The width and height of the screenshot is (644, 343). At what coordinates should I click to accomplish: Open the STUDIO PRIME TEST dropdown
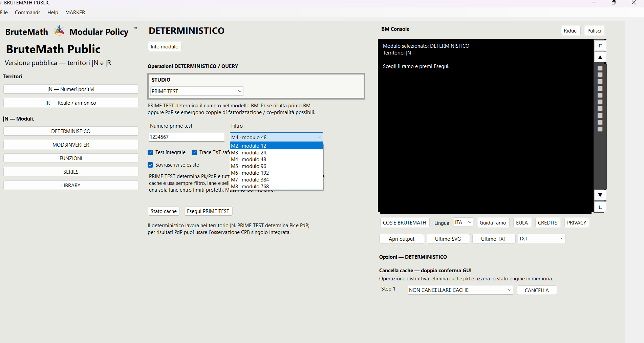[x=197, y=91]
